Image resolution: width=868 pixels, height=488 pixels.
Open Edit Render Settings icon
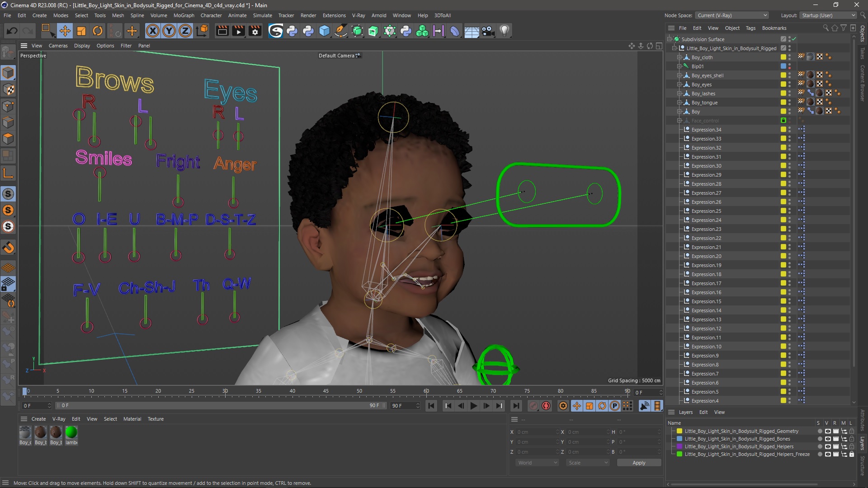click(255, 31)
